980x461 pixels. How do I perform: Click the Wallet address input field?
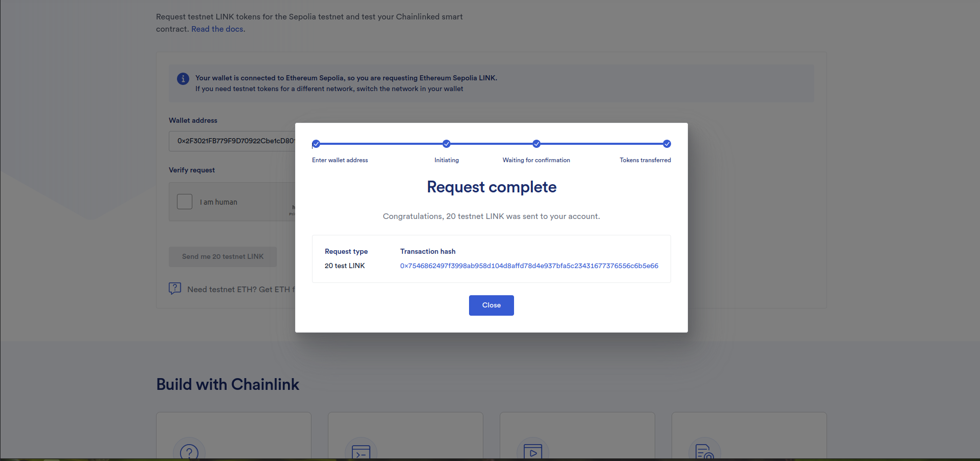233,141
